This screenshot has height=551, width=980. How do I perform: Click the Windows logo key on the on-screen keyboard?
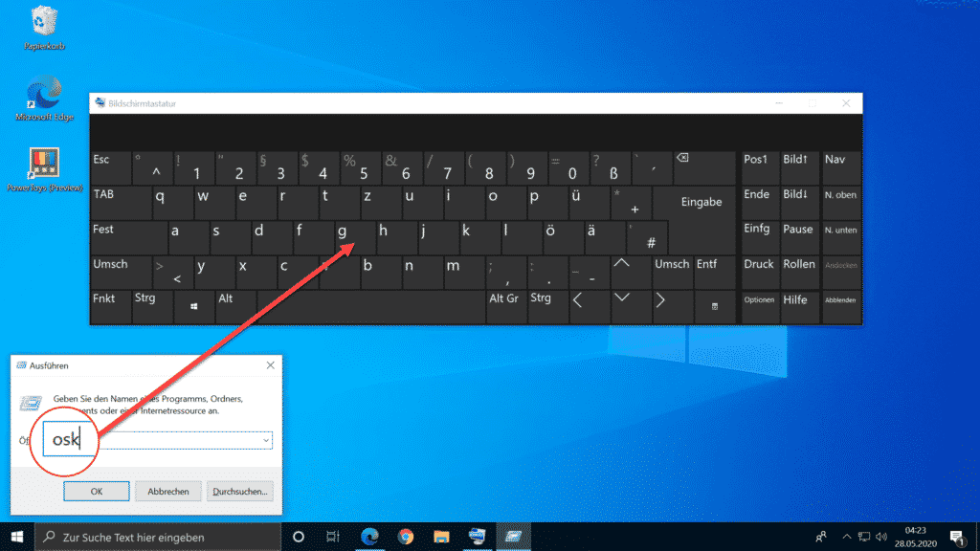[x=193, y=306]
